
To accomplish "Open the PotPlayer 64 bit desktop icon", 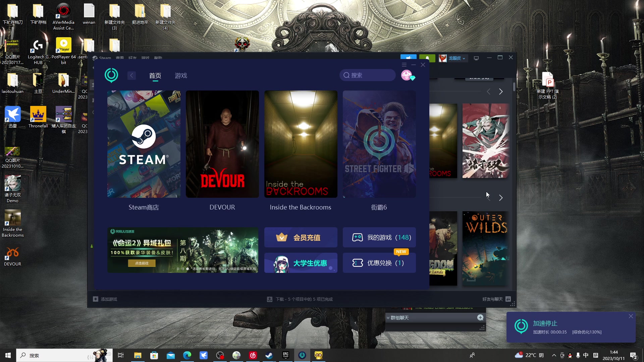I will click(x=64, y=51).
